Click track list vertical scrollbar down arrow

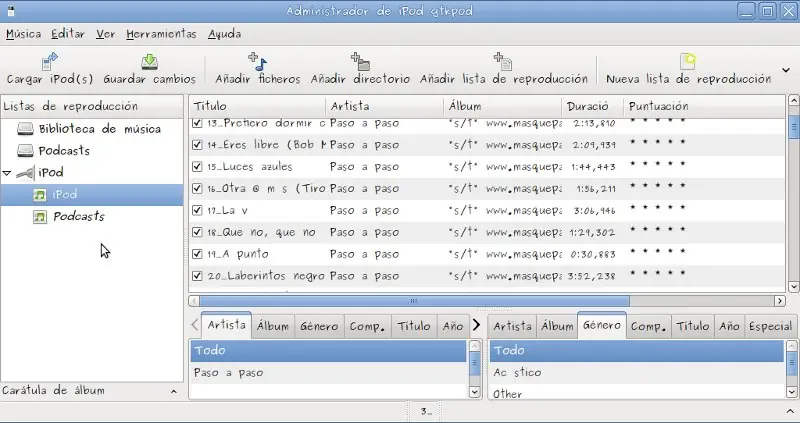click(793, 287)
